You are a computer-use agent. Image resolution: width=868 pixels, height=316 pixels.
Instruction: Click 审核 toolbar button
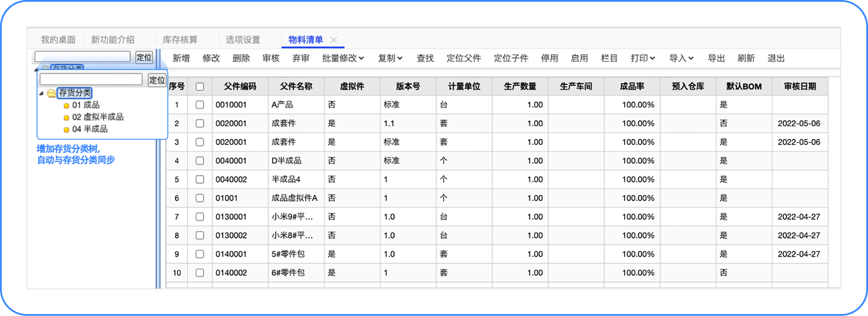pos(271,58)
